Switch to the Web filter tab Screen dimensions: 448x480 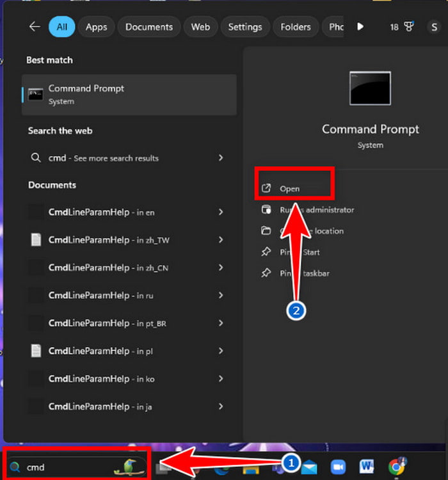[200, 27]
